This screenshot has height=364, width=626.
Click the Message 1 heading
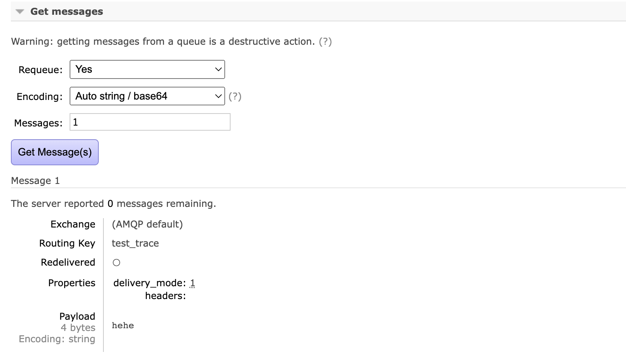(35, 181)
